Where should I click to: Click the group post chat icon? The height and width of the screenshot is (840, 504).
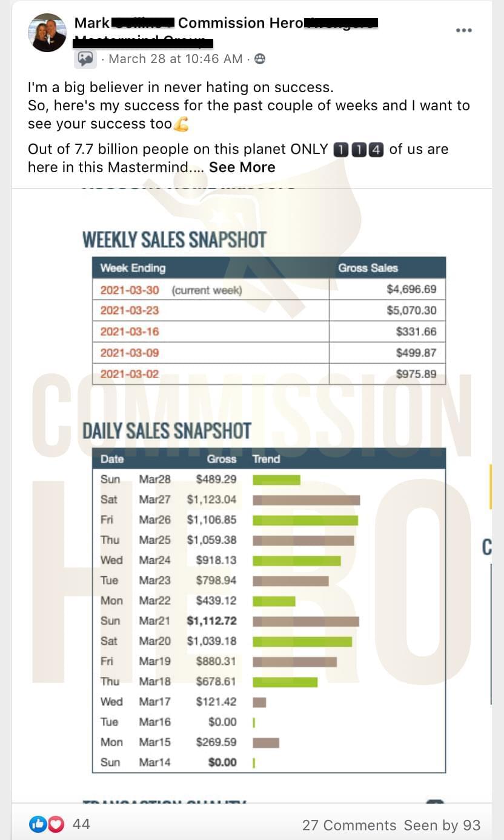(85, 59)
